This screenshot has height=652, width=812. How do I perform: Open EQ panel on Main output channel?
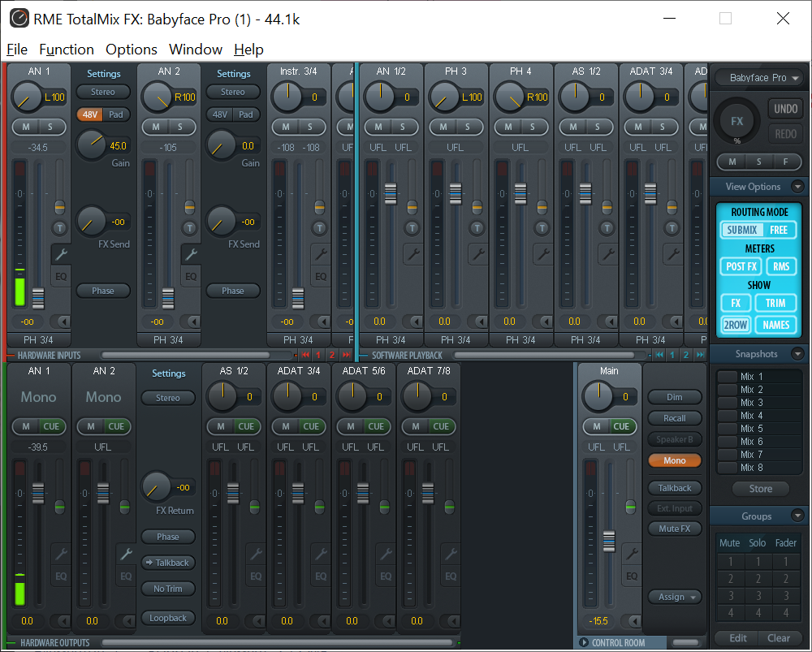click(x=632, y=576)
